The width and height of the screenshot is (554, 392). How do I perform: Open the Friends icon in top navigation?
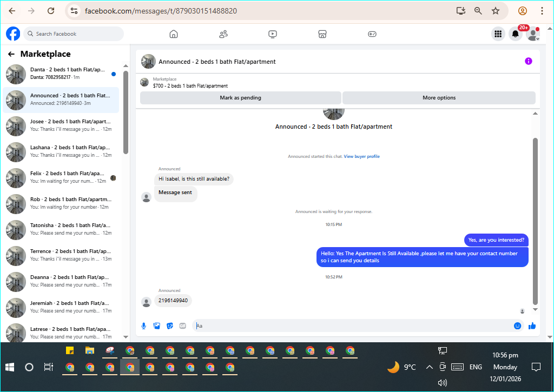[x=223, y=34]
